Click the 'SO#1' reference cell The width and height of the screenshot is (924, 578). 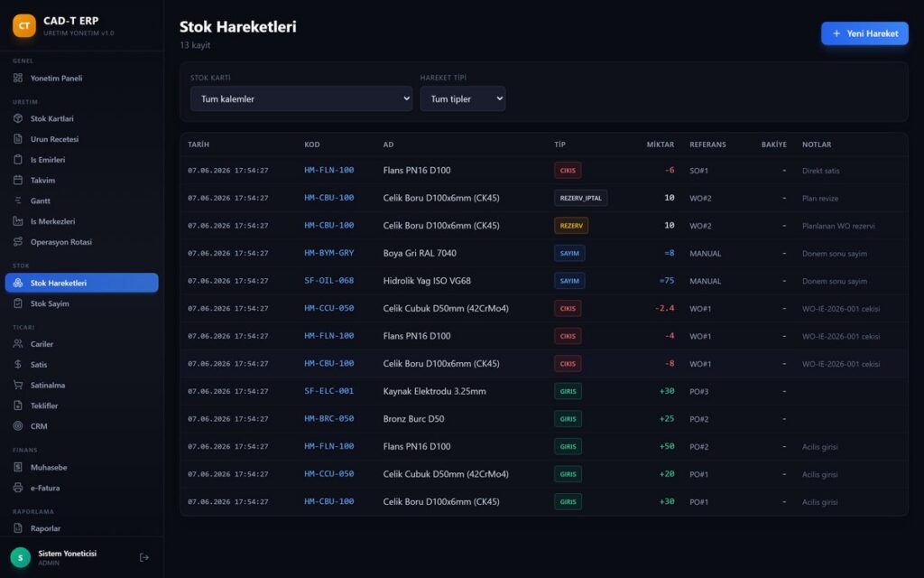point(699,171)
